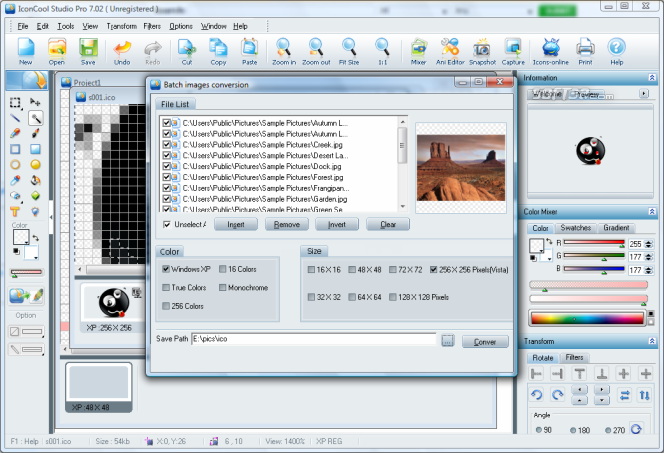The width and height of the screenshot is (664, 453).
Task: Click the Cut toolbar icon
Action: [187, 51]
